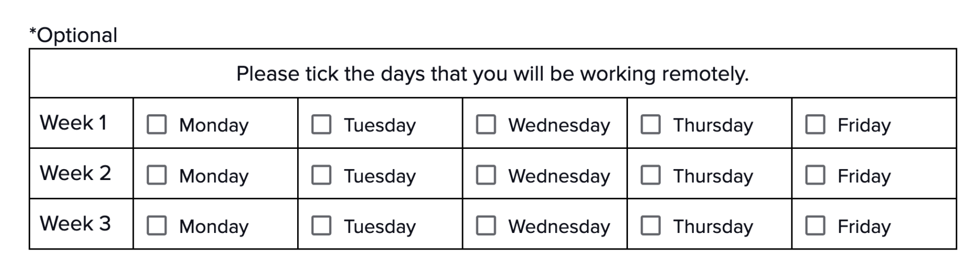Mark Week 3 Thursday as remote

pyautogui.click(x=650, y=226)
